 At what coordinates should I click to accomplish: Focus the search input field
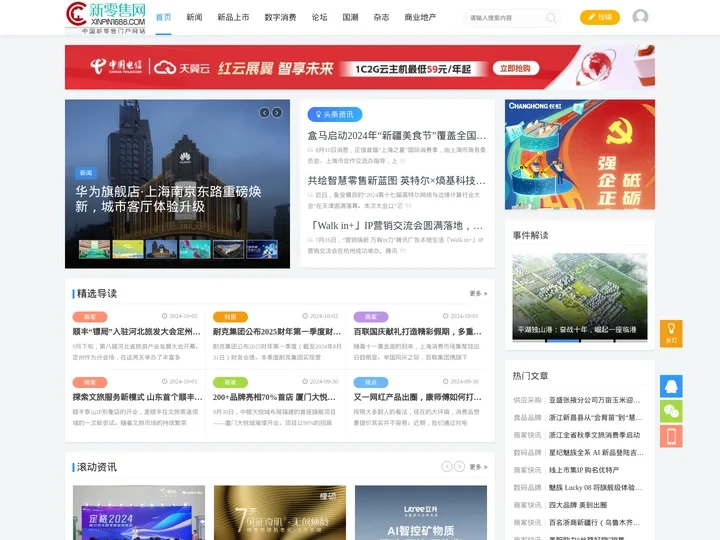pos(505,18)
